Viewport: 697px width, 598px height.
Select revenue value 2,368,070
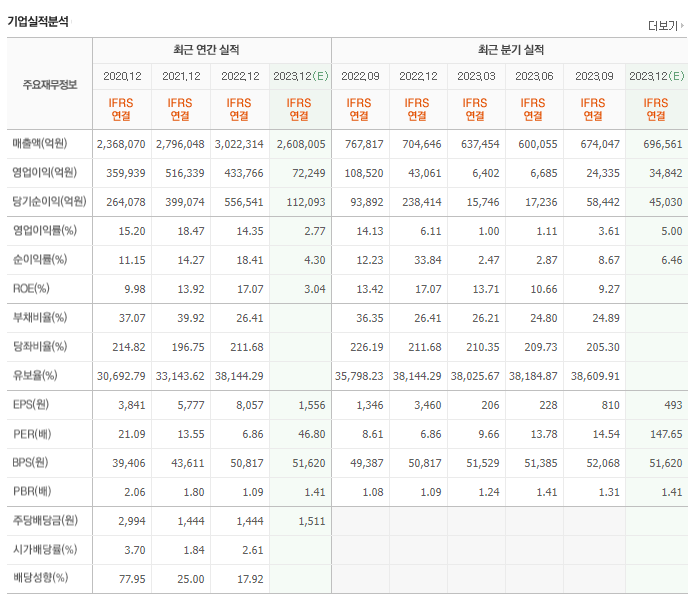(121, 144)
